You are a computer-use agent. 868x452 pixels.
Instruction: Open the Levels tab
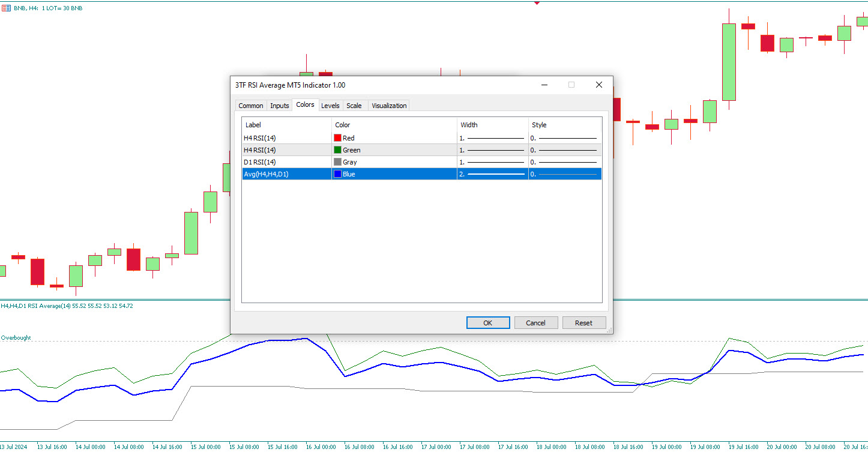pyautogui.click(x=330, y=105)
